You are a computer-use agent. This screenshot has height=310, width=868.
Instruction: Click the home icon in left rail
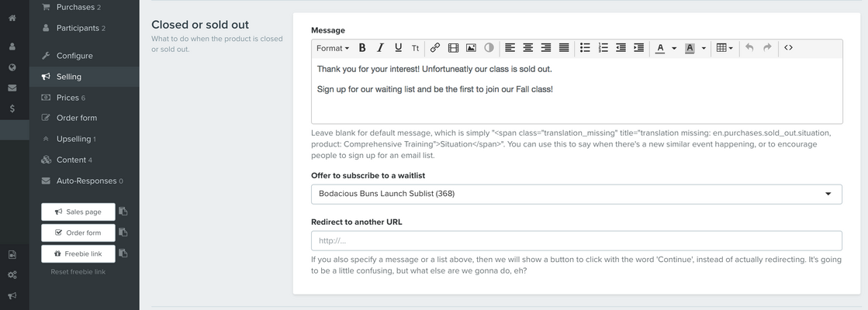(x=12, y=18)
